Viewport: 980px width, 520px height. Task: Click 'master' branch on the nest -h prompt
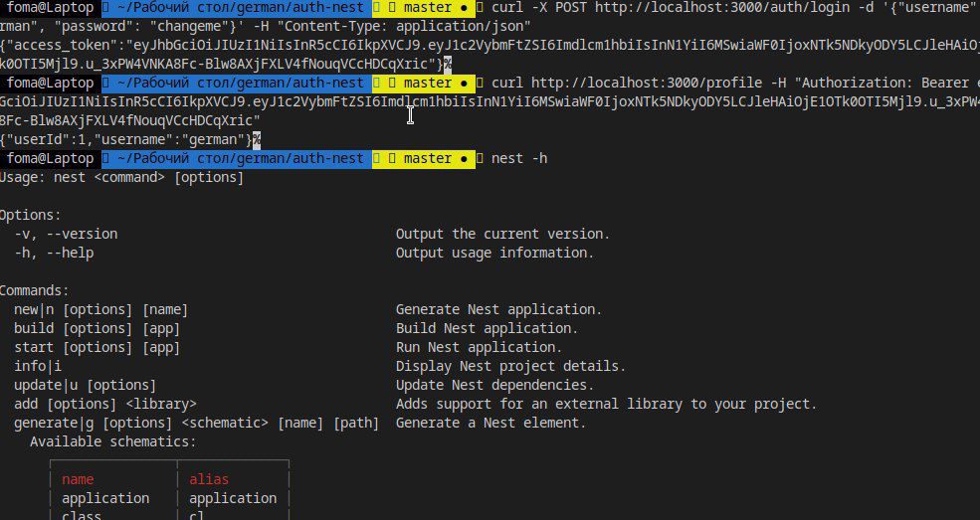pyautogui.click(x=427, y=158)
